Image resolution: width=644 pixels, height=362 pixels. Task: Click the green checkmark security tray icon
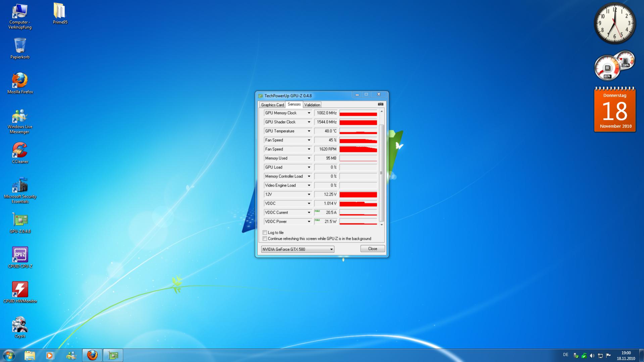pos(584,356)
